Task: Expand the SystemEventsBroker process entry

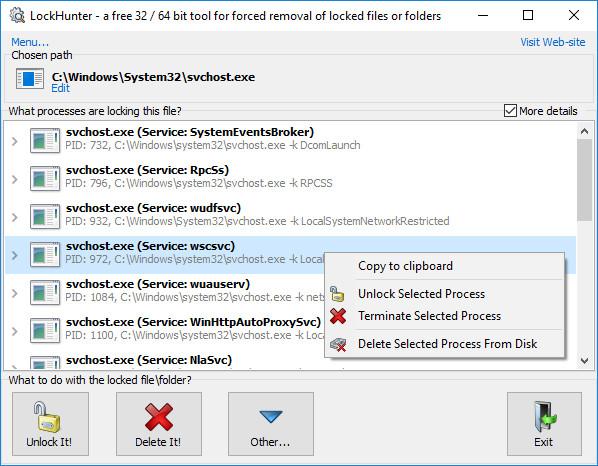Action: (x=14, y=141)
